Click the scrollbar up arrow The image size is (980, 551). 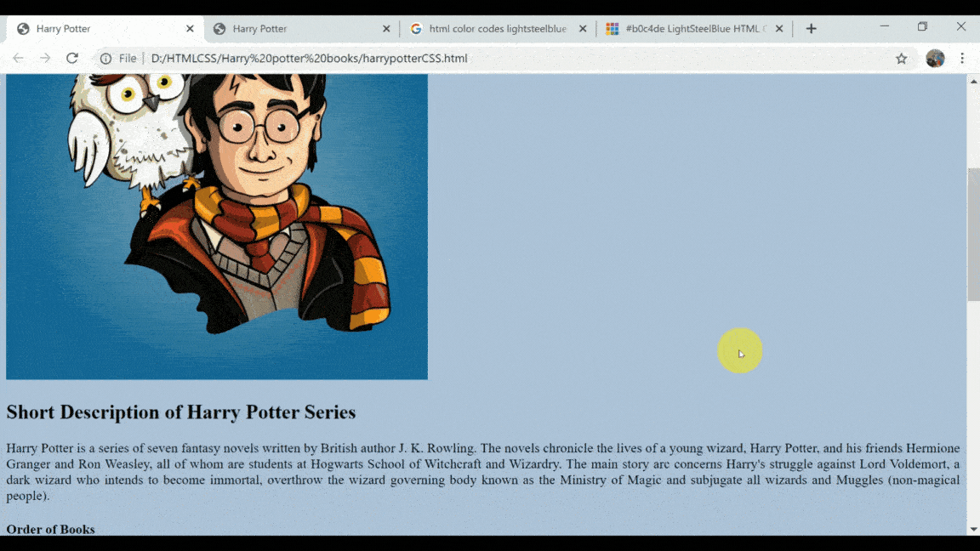[x=973, y=82]
